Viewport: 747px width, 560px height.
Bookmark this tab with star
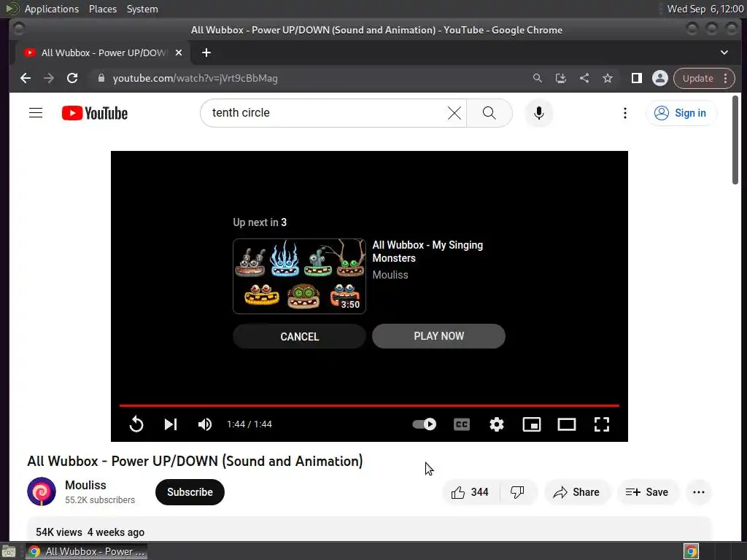pyautogui.click(x=608, y=78)
